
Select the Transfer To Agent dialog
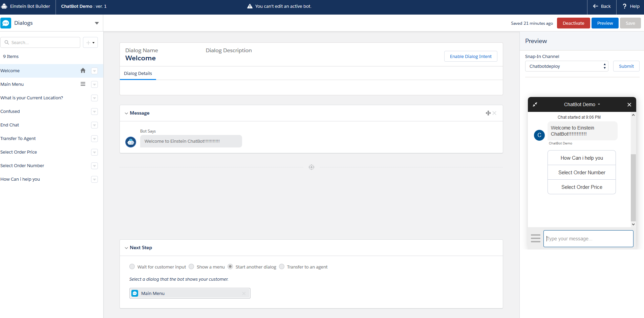(x=51, y=138)
